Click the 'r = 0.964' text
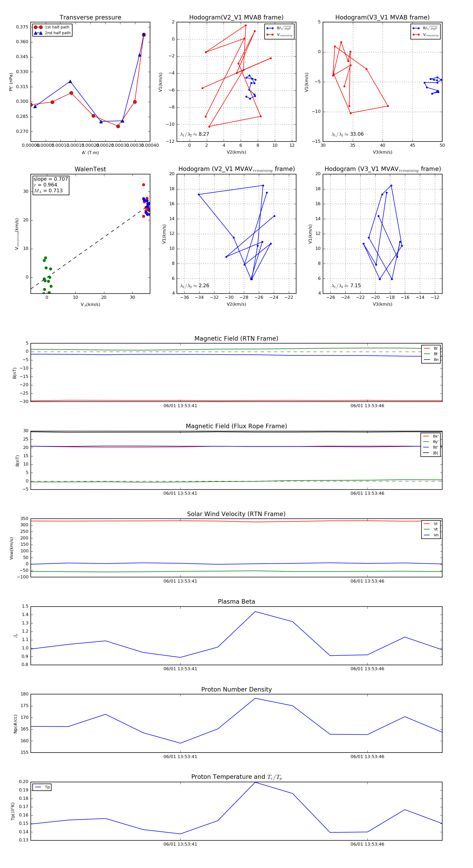Image resolution: width=473 pixels, height=868 pixels. click(x=45, y=185)
